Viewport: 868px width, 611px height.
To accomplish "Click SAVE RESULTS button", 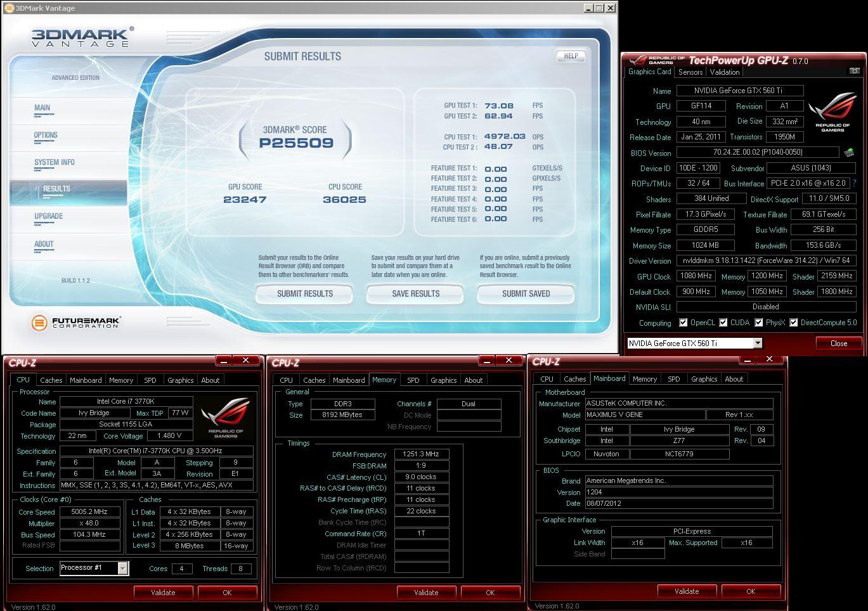I will [415, 293].
